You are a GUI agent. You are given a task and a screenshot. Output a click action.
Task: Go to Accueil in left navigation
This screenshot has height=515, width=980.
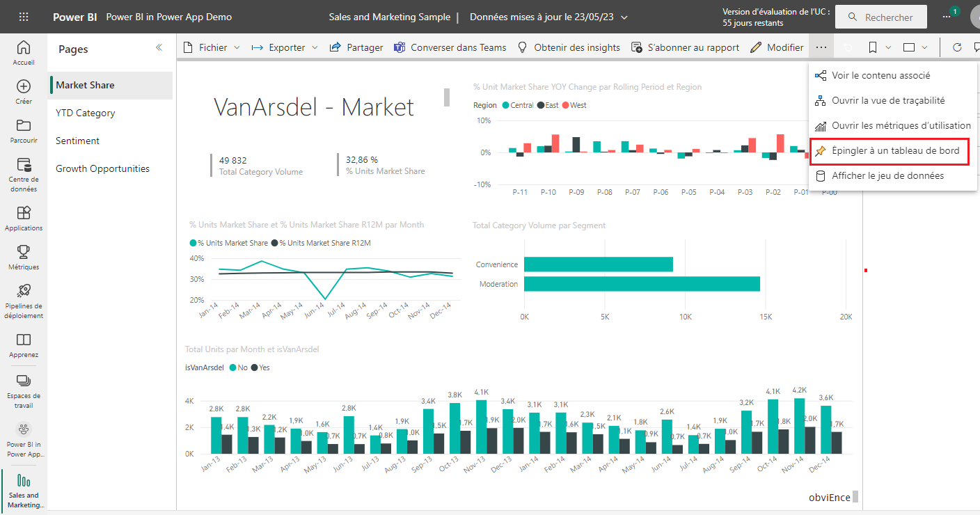coord(24,53)
